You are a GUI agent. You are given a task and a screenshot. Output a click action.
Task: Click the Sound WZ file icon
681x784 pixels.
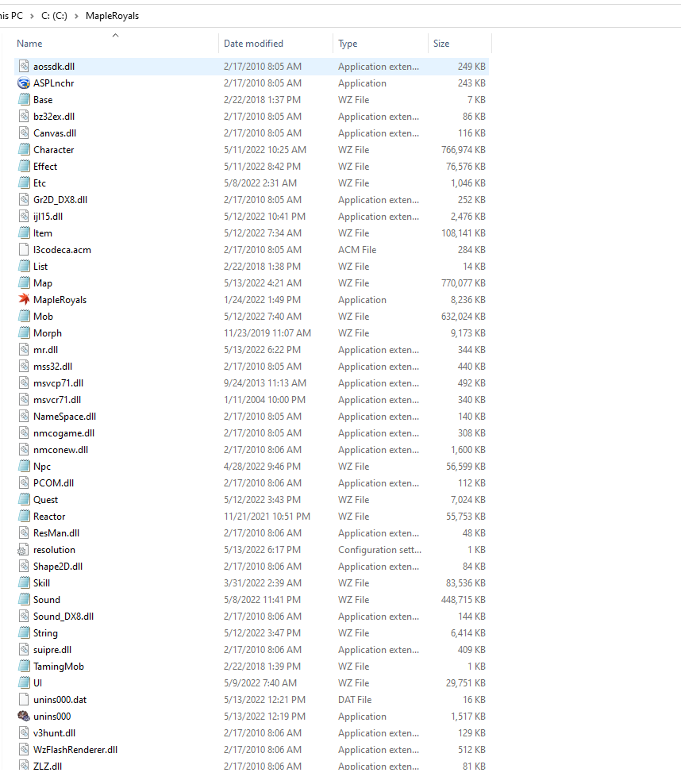(24, 599)
